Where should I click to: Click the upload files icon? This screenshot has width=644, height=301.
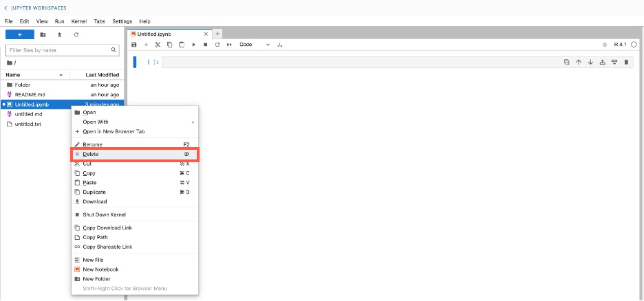60,35
